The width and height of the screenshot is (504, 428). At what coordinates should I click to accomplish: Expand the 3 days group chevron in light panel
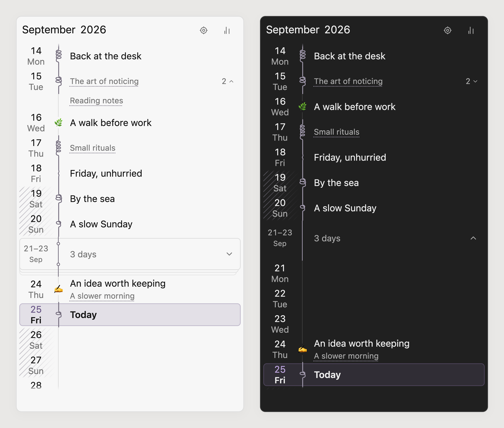pyautogui.click(x=229, y=254)
